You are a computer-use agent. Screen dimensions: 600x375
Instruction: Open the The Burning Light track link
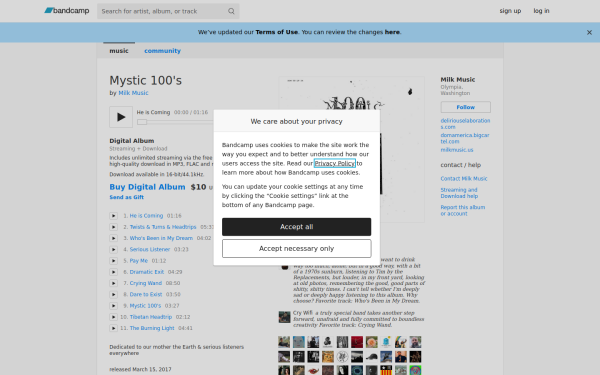pos(152,328)
